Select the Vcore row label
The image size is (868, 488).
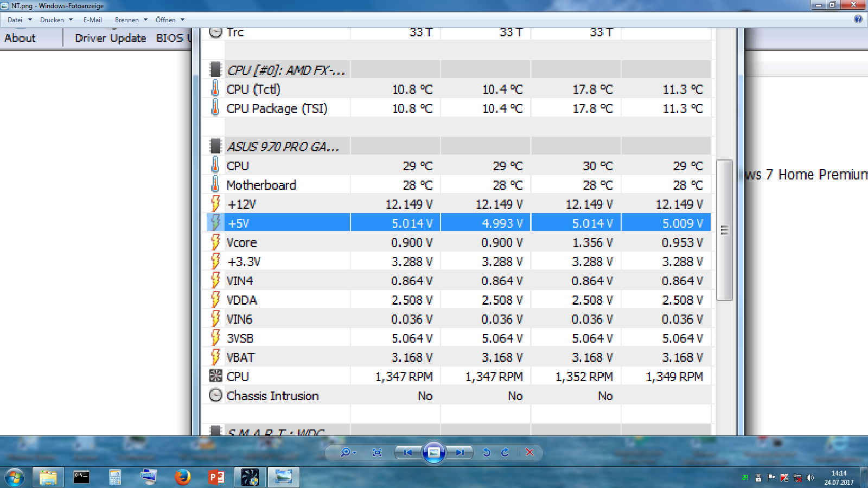pyautogui.click(x=242, y=242)
